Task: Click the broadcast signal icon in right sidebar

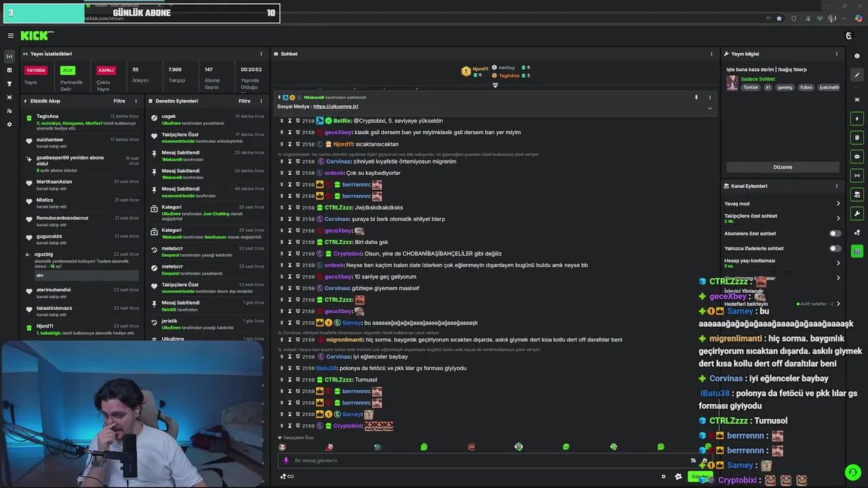Action: coord(857,176)
